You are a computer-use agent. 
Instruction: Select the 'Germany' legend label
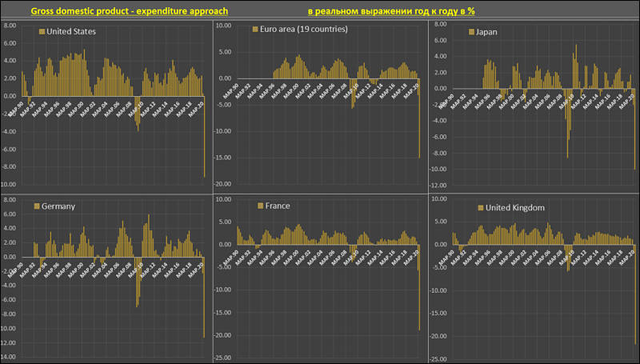[x=58, y=206]
